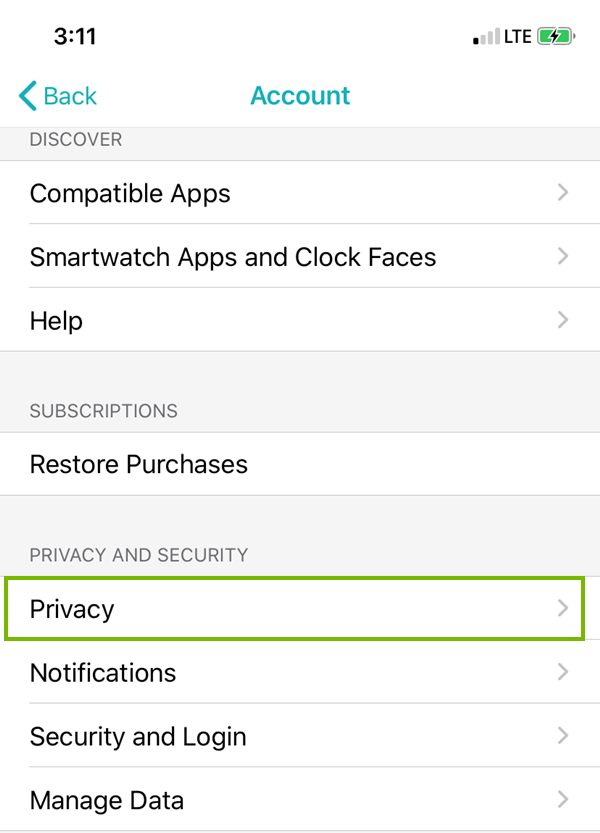Image resolution: width=600 pixels, height=833 pixels.
Task: Click the highlighted Privacy row chevron
Action: pos(562,608)
